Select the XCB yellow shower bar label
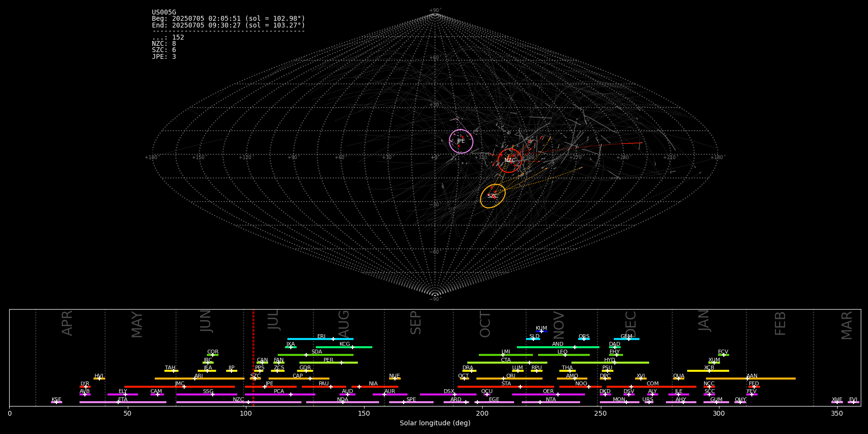This screenshot has height=434, width=868. (709, 368)
